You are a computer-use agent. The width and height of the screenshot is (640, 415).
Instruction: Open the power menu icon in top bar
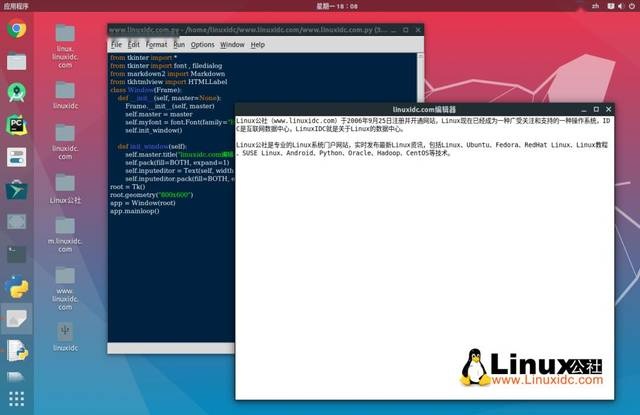coord(631,6)
